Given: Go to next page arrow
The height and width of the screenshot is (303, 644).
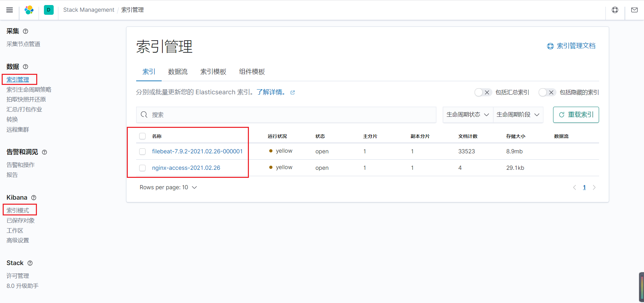Looking at the screenshot, I should (x=594, y=188).
